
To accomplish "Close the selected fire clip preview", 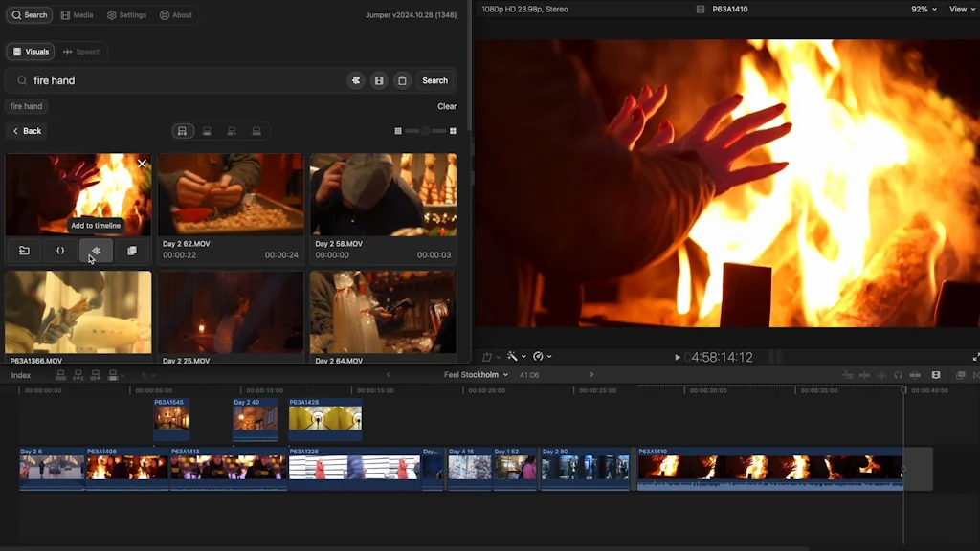I will pyautogui.click(x=142, y=164).
